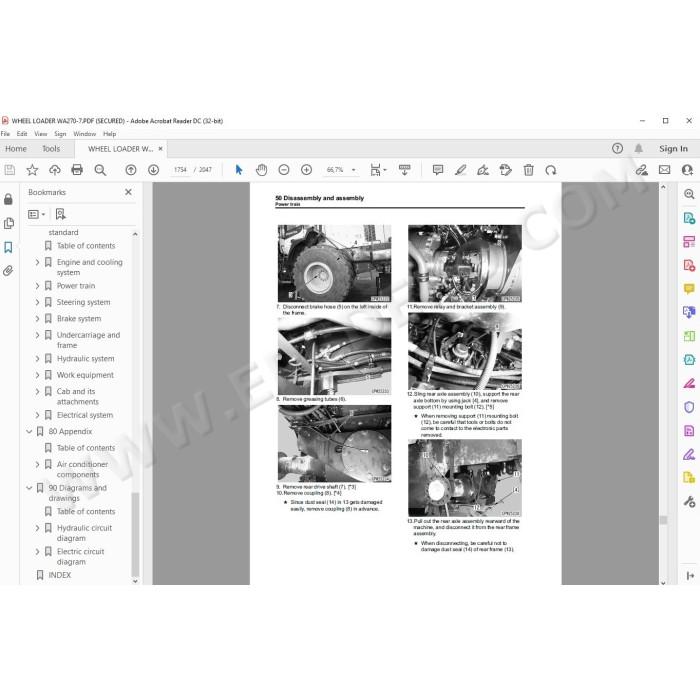The image size is (700, 700).
Task: Print the document with printer icon
Action: pyautogui.click(x=77, y=170)
